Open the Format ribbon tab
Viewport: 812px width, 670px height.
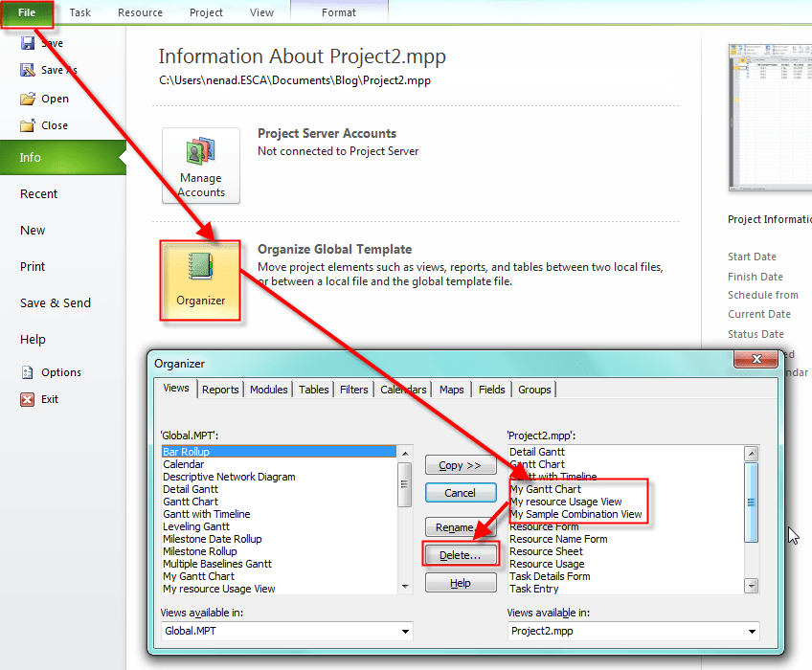pyautogui.click(x=338, y=12)
